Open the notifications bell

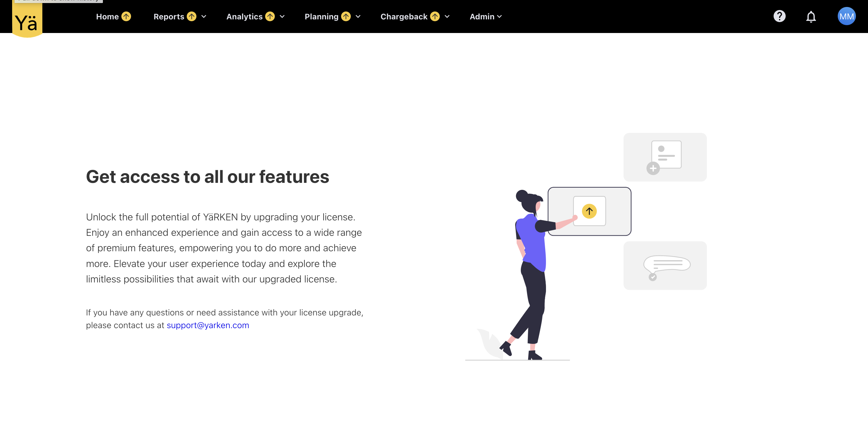click(x=811, y=17)
